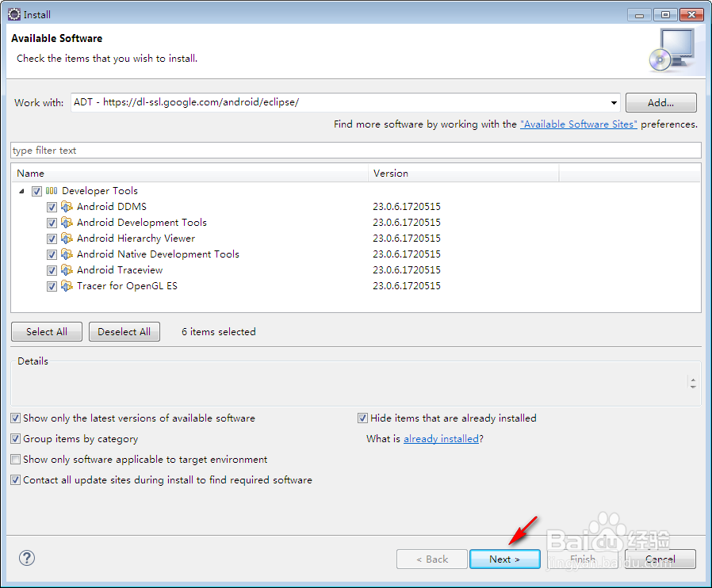
Task: Select the Android Native Development Tools label
Action: coord(158,254)
